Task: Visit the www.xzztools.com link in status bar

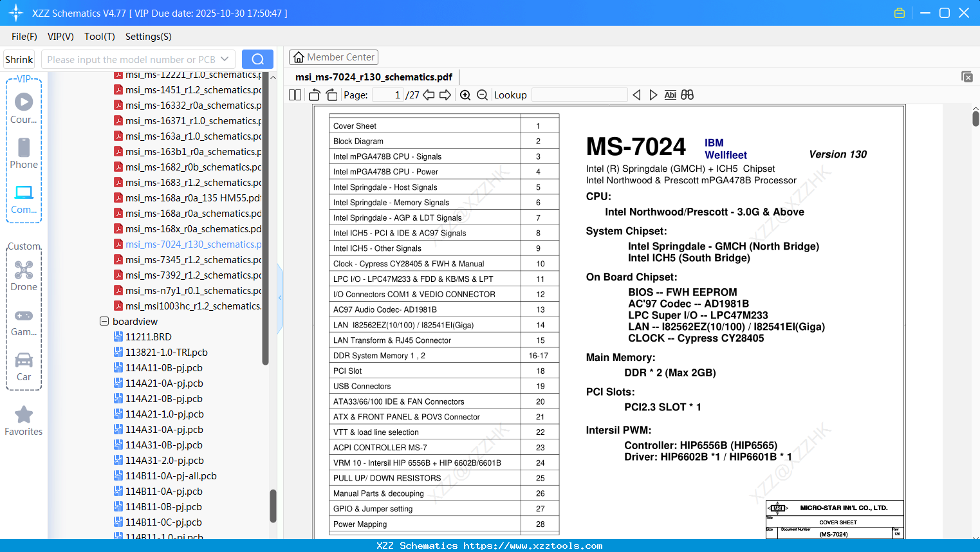Action: [x=533, y=546]
